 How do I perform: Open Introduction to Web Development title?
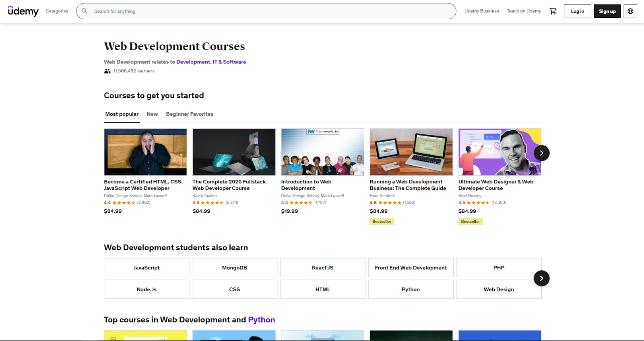tap(306, 185)
